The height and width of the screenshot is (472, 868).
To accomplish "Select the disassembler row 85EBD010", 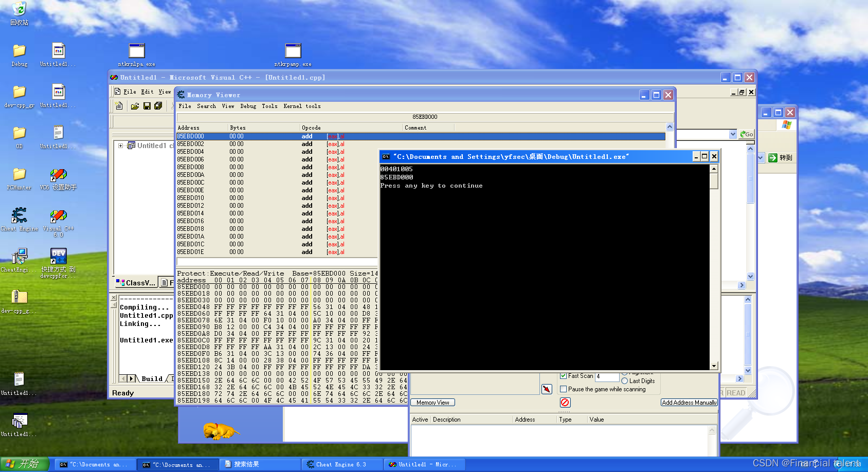I will [277, 198].
